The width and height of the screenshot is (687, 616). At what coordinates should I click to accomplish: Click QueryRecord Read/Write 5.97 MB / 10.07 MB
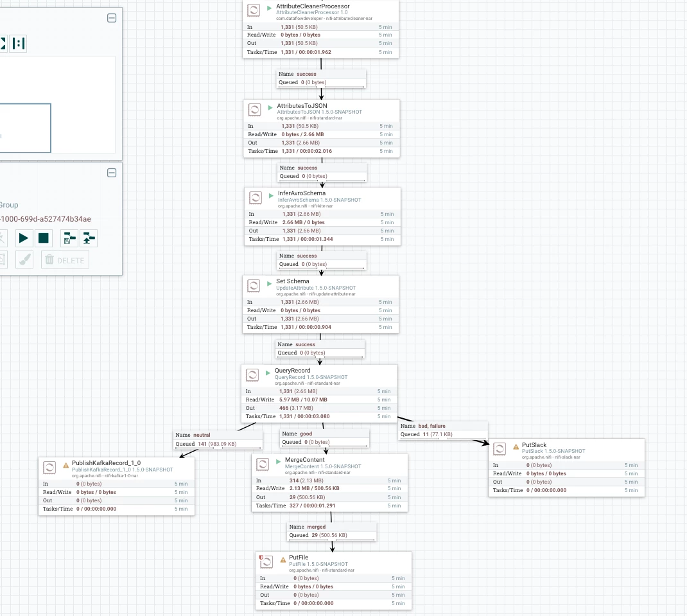303,400
